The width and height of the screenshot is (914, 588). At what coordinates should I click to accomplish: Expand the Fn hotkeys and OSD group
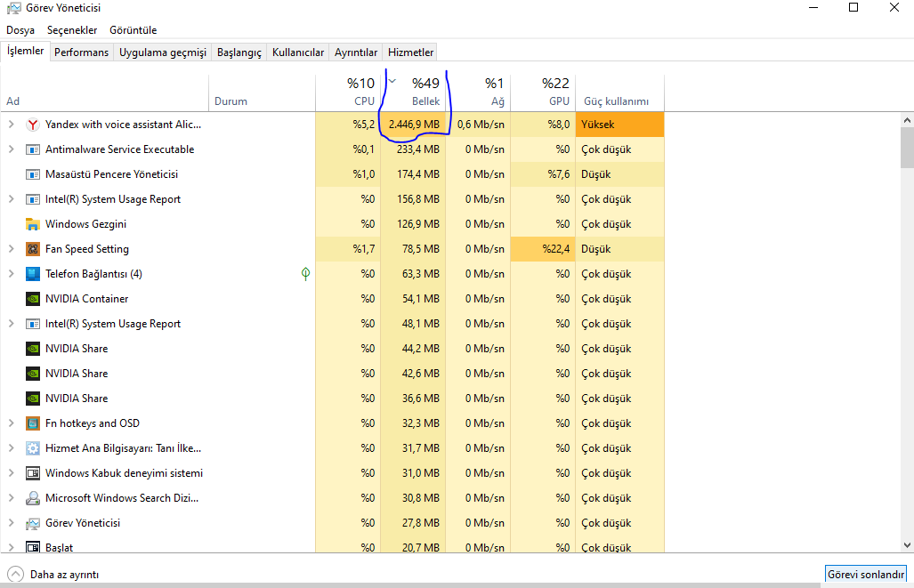(x=11, y=423)
